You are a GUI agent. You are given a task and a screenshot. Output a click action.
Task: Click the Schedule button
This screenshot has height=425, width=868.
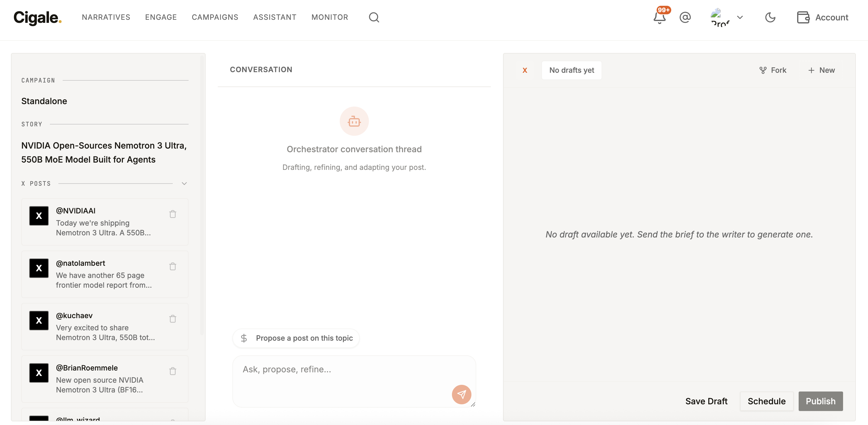766,401
